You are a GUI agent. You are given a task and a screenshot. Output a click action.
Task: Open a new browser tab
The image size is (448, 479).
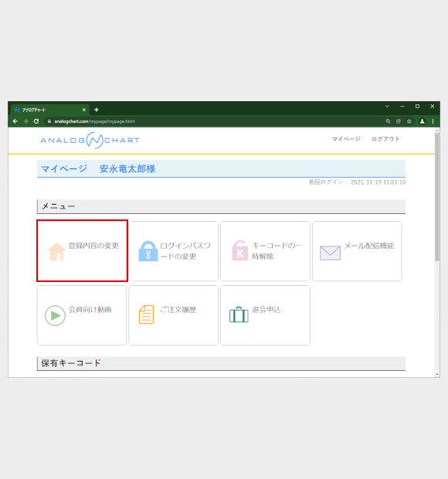coord(97,110)
